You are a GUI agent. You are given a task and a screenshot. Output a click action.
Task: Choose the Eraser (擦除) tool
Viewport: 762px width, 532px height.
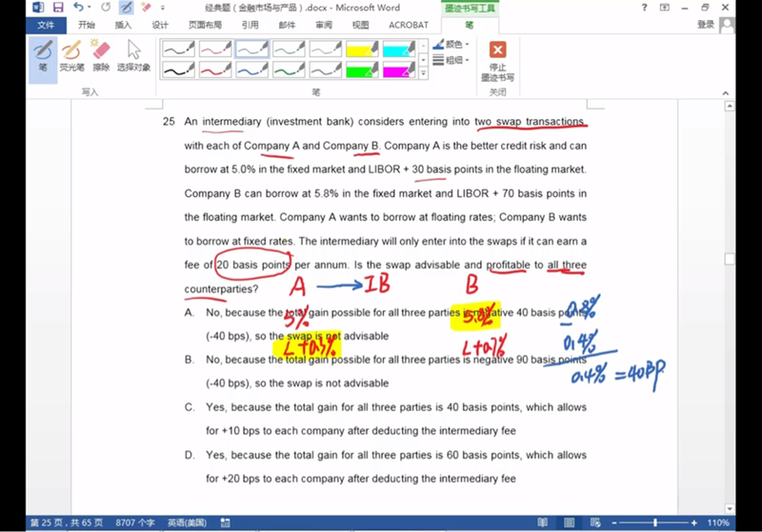[101, 55]
